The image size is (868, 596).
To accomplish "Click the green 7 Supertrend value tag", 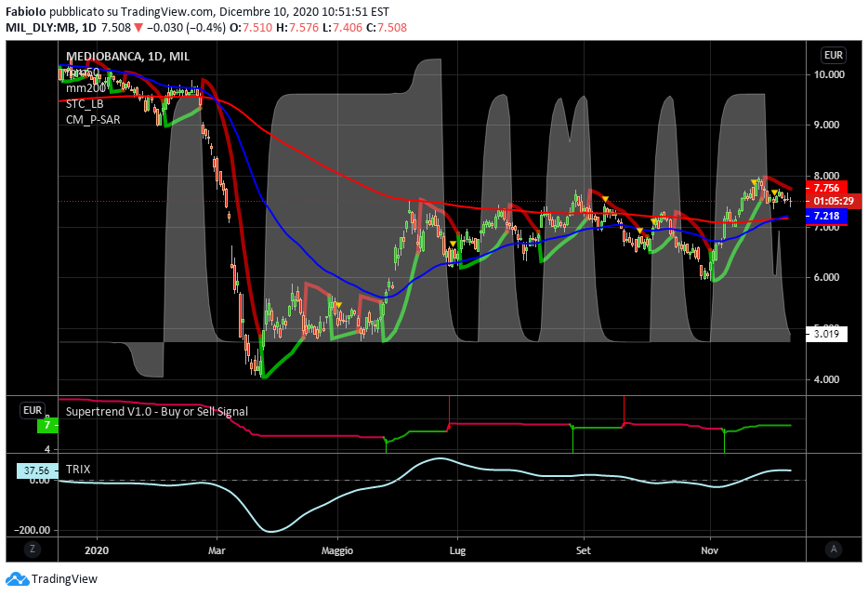I will click(x=47, y=426).
